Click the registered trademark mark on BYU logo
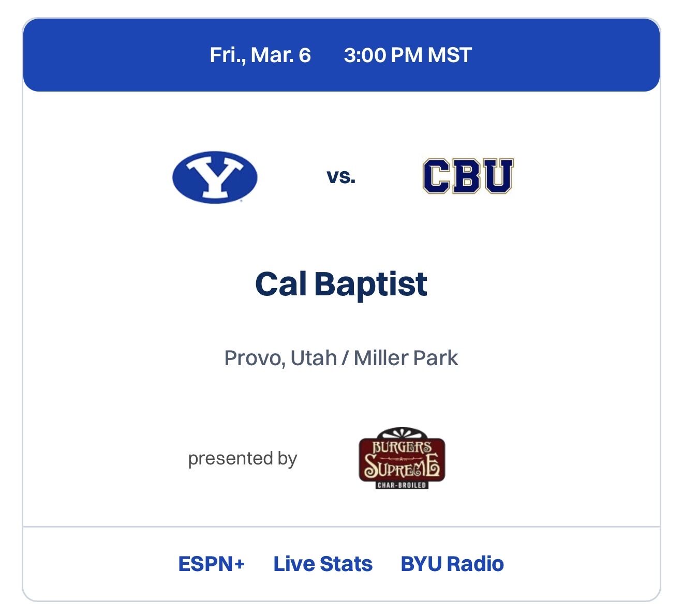Viewport: 683px width, 616px height. pyautogui.click(x=242, y=200)
